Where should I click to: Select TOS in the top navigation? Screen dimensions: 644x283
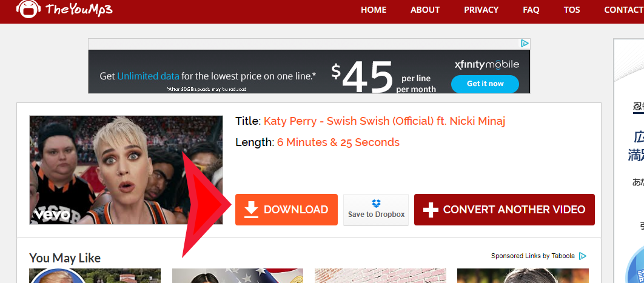pyautogui.click(x=572, y=10)
